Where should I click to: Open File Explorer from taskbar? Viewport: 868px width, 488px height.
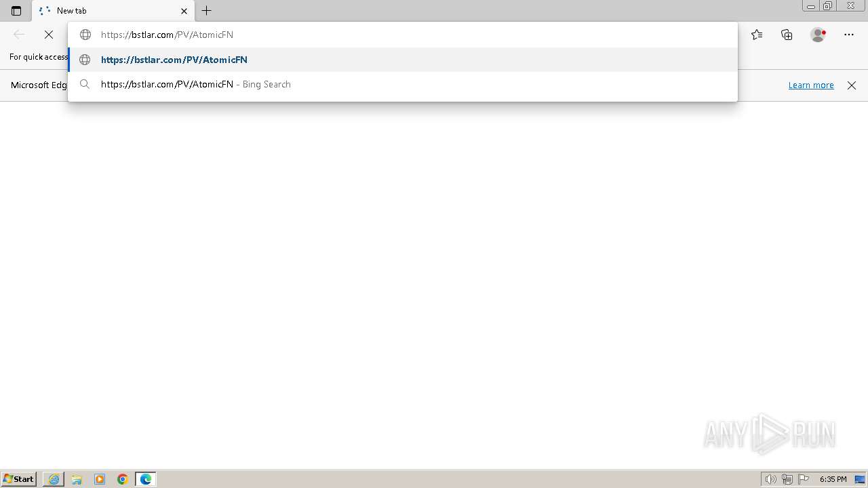[77, 479]
